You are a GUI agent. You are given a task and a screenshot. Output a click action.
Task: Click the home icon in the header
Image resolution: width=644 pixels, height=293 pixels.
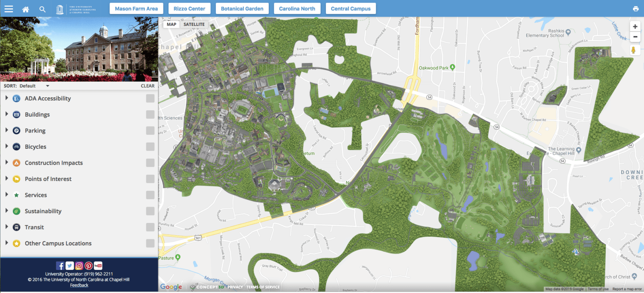(x=25, y=8)
